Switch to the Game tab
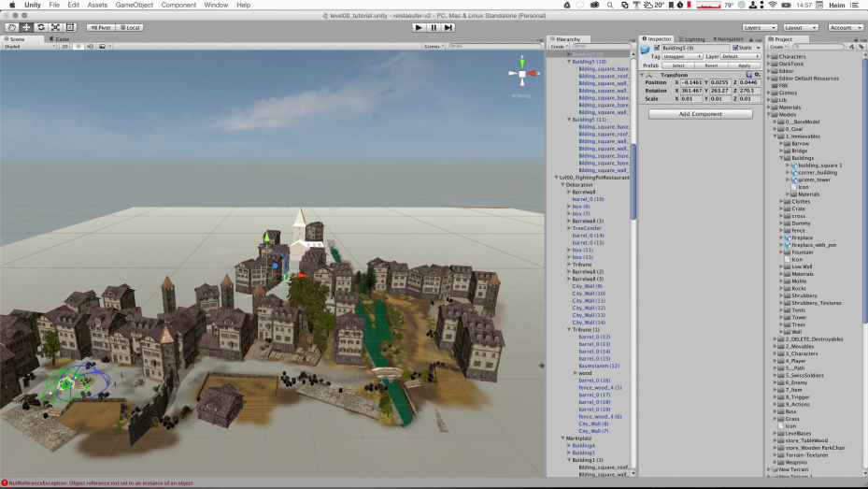Screen dimensions: 868x489 tap(60, 38)
